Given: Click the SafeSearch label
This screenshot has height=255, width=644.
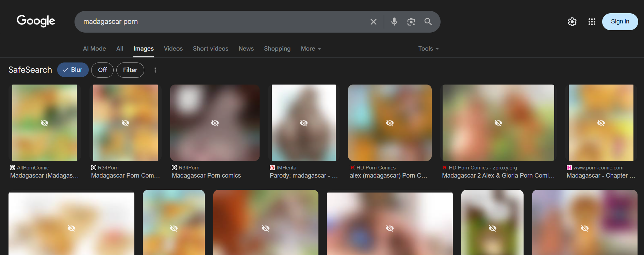Looking at the screenshot, I should click(x=30, y=70).
